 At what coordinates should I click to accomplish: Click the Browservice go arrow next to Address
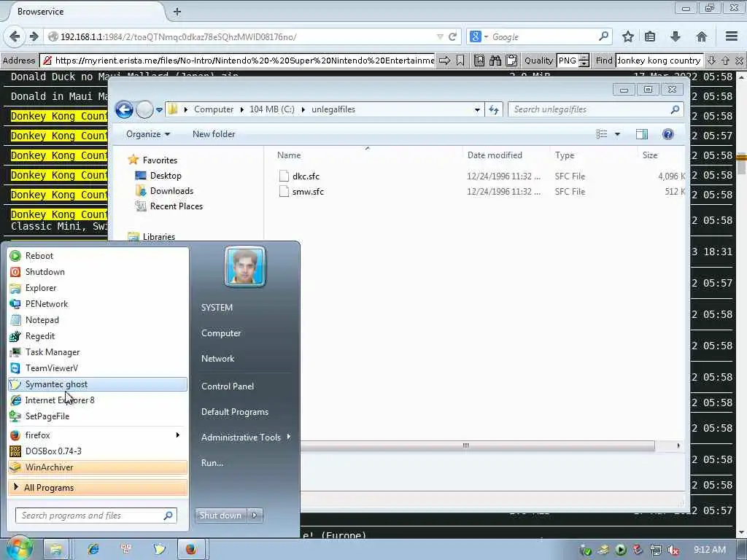(444, 61)
